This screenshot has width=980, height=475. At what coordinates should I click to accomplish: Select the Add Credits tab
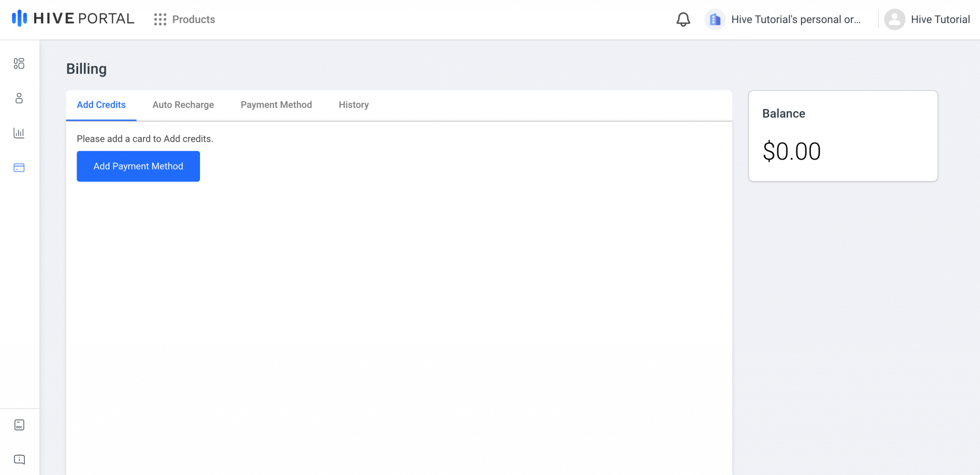click(x=101, y=104)
